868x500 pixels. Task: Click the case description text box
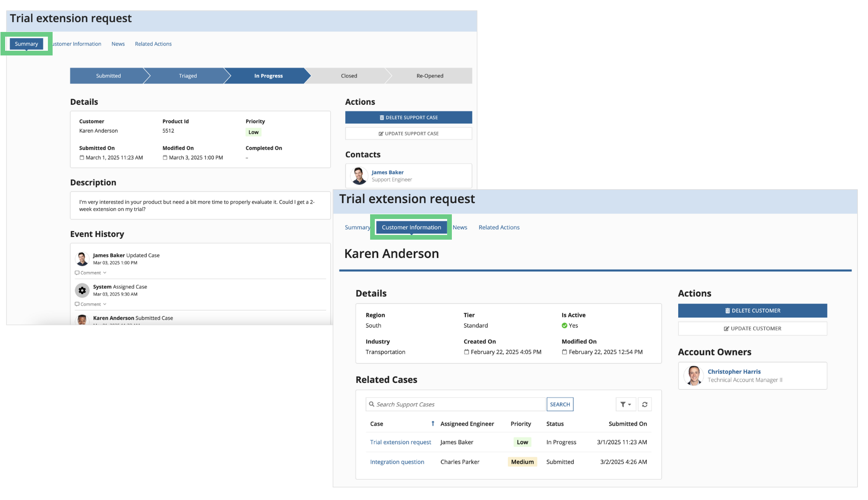200,205
